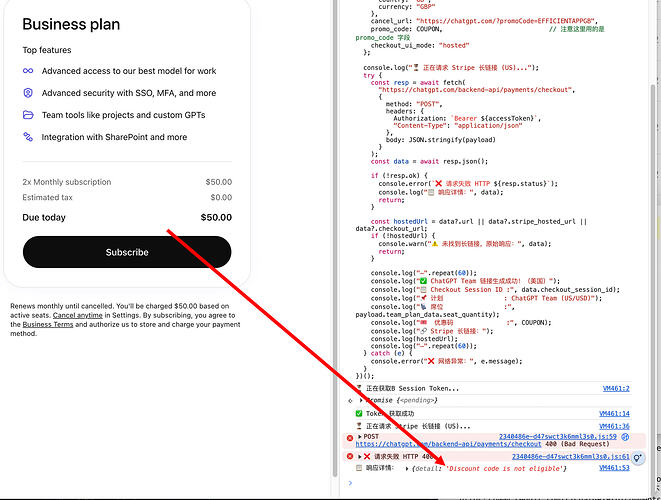The width and height of the screenshot is (661, 500).
Task: Open the Cancel anytime link
Action: click(x=78, y=315)
